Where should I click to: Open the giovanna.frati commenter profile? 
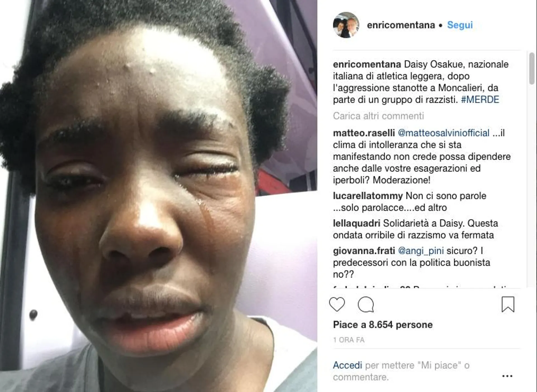(x=364, y=251)
